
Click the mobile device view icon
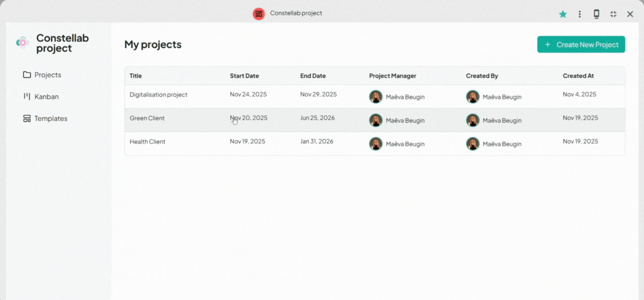(x=596, y=15)
